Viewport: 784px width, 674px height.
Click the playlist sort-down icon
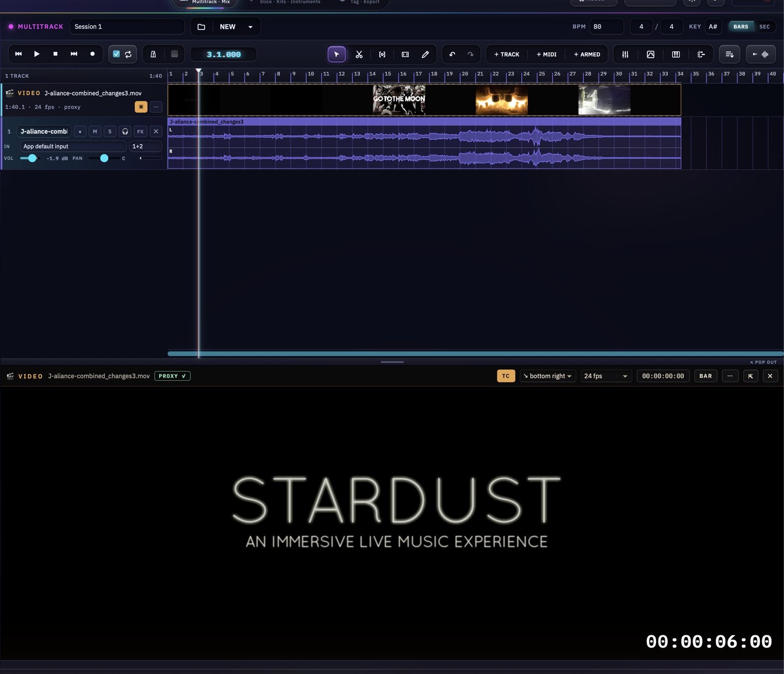click(730, 54)
